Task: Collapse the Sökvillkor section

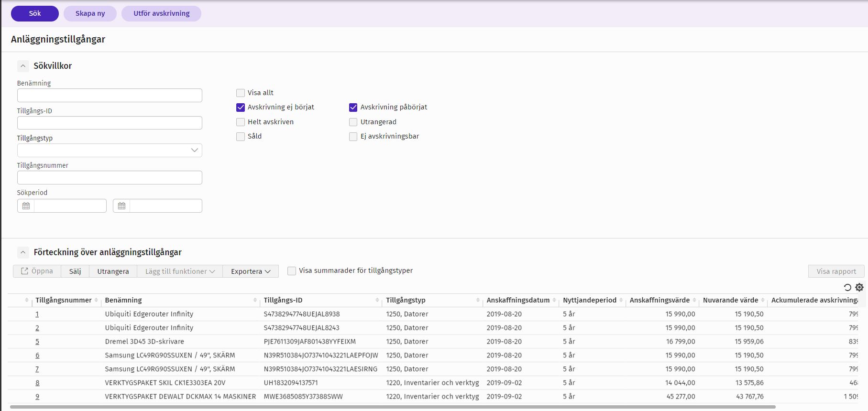Action: 23,66
